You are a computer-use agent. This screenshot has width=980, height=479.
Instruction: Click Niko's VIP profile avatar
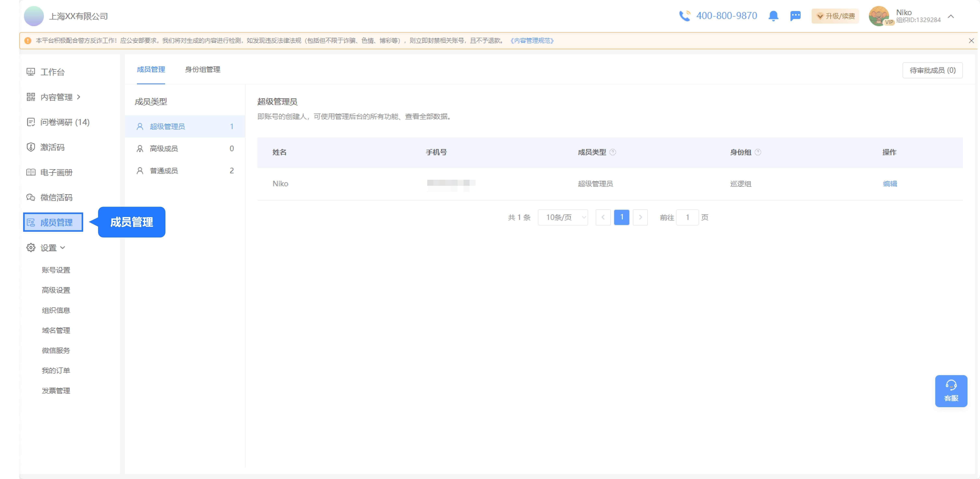[x=879, y=16]
